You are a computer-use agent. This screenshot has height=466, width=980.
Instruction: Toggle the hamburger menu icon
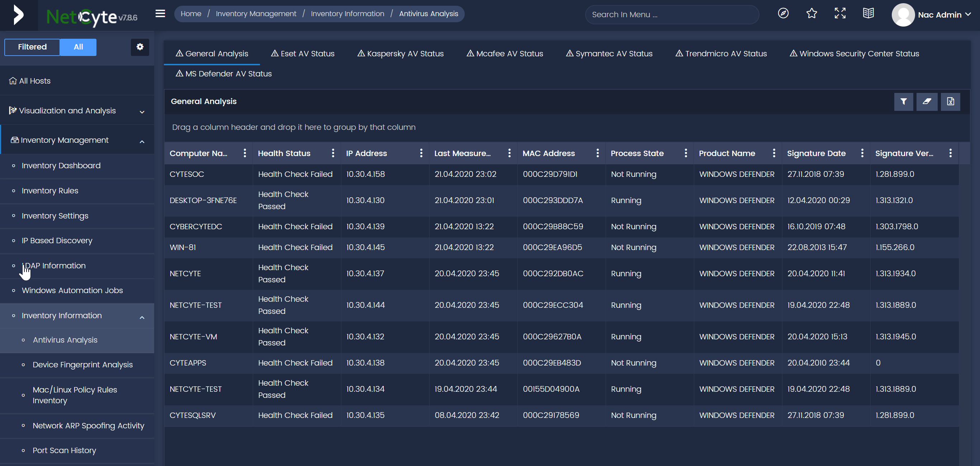click(x=160, y=14)
